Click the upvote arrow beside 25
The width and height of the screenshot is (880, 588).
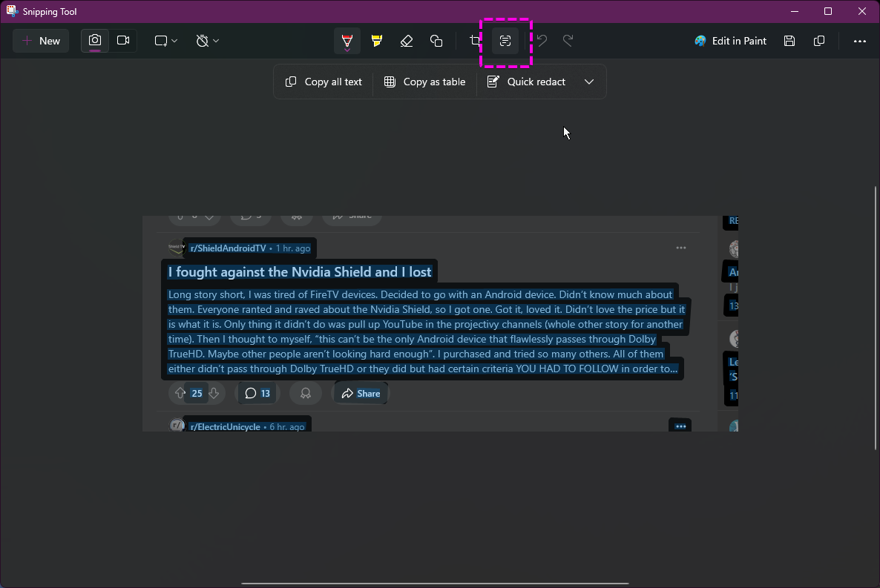point(180,393)
